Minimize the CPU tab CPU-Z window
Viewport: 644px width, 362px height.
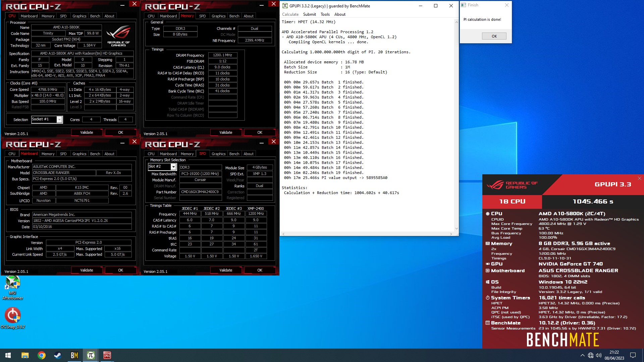122,5
